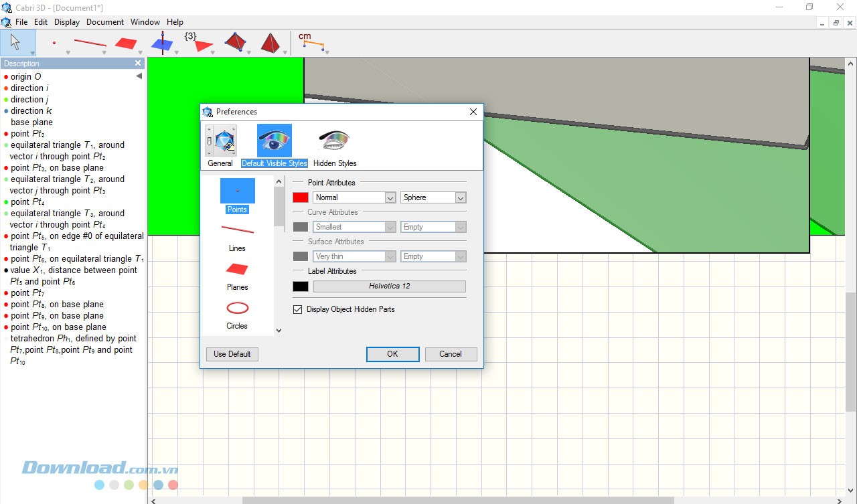Select the Point tool in toolbar
Image resolution: width=857 pixels, height=504 pixels.
tap(54, 43)
